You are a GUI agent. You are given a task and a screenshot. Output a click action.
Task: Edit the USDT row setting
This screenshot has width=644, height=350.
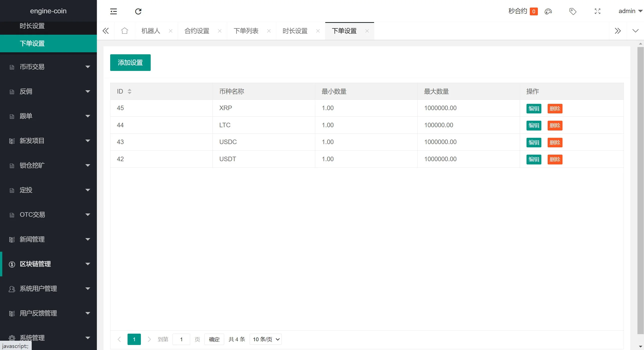click(x=534, y=159)
